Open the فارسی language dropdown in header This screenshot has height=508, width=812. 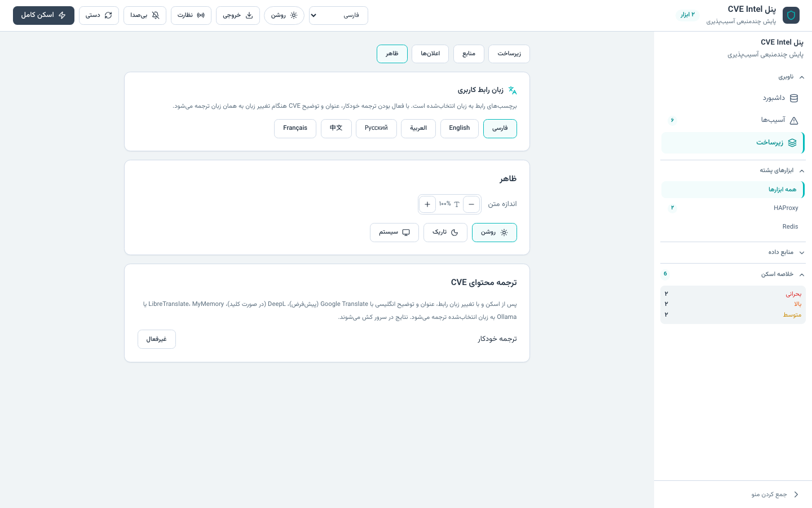pyautogui.click(x=338, y=15)
